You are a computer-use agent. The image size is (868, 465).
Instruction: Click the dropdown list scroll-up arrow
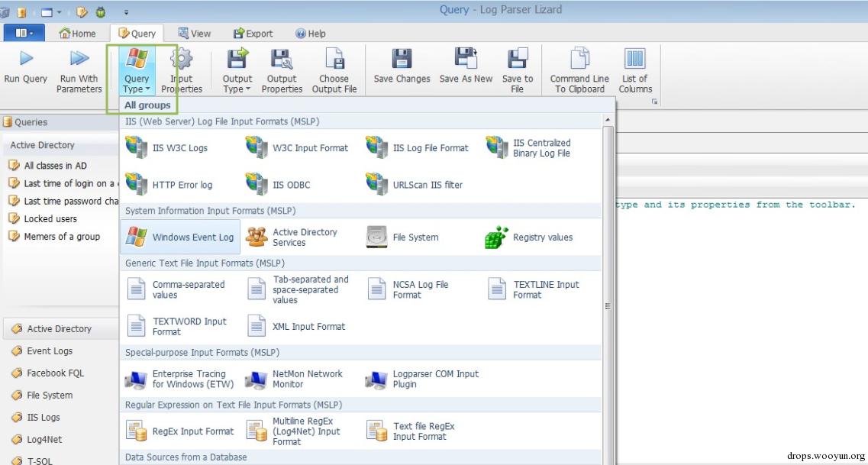608,121
